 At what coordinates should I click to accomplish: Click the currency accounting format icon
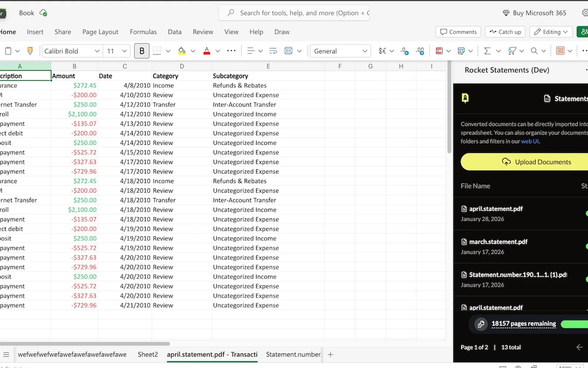click(383, 51)
